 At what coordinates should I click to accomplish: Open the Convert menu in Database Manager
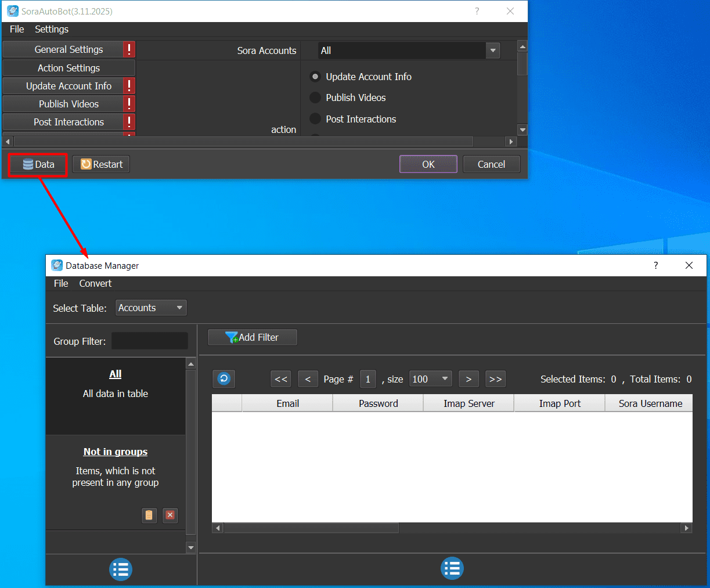95,283
